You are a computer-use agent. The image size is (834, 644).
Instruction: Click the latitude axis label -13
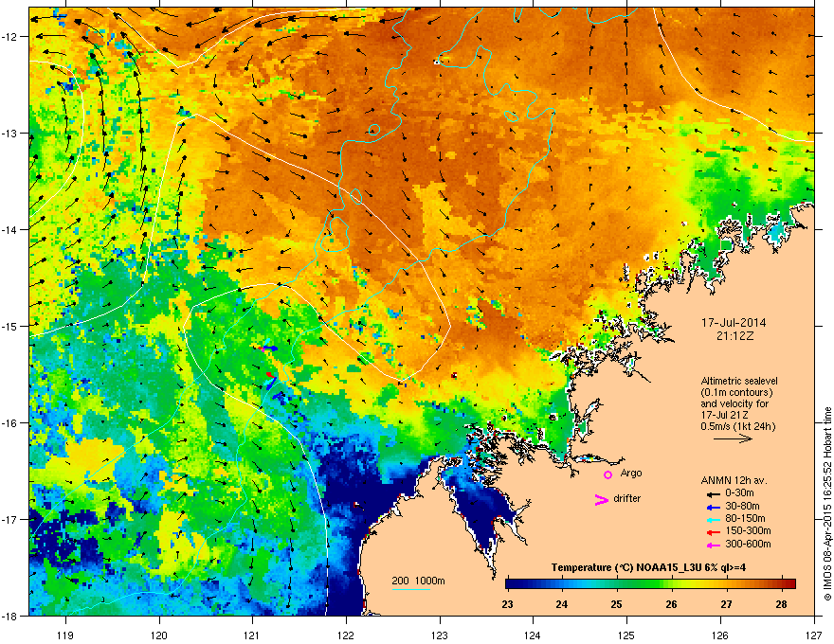click(x=9, y=133)
